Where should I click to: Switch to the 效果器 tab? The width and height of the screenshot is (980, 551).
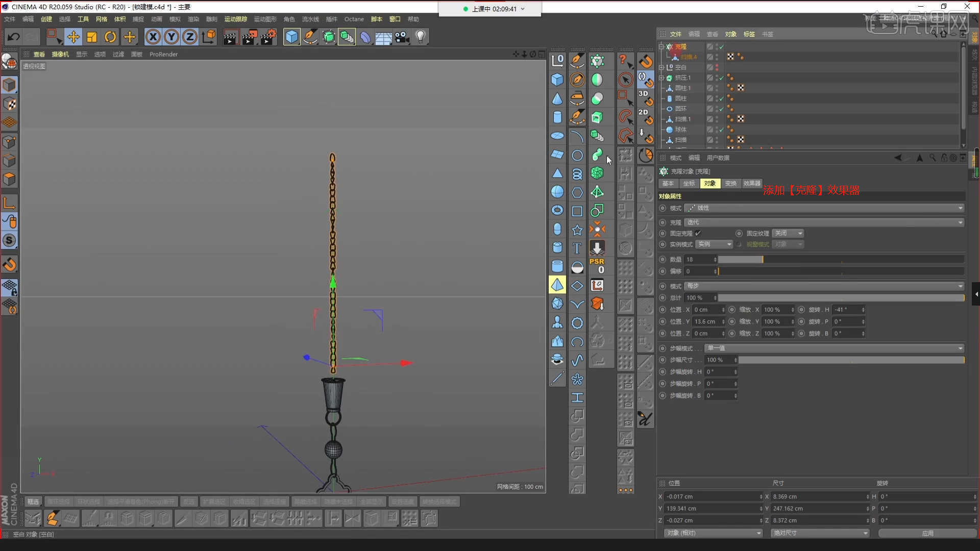[x=752, y=184]
